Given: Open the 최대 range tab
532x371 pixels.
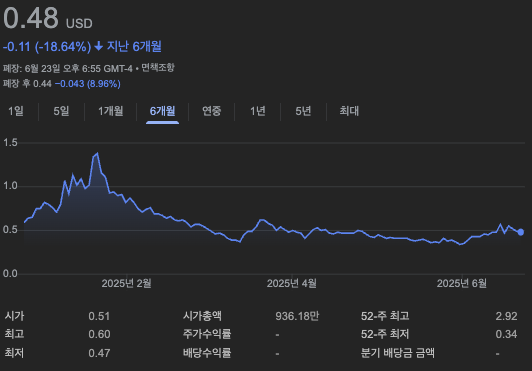Looking at the screenshot, I should 349,111.
